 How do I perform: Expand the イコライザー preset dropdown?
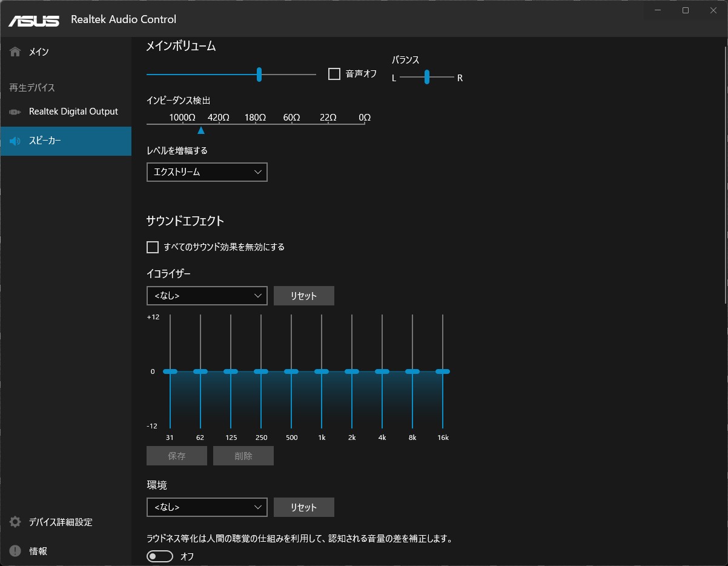(207, 296)
